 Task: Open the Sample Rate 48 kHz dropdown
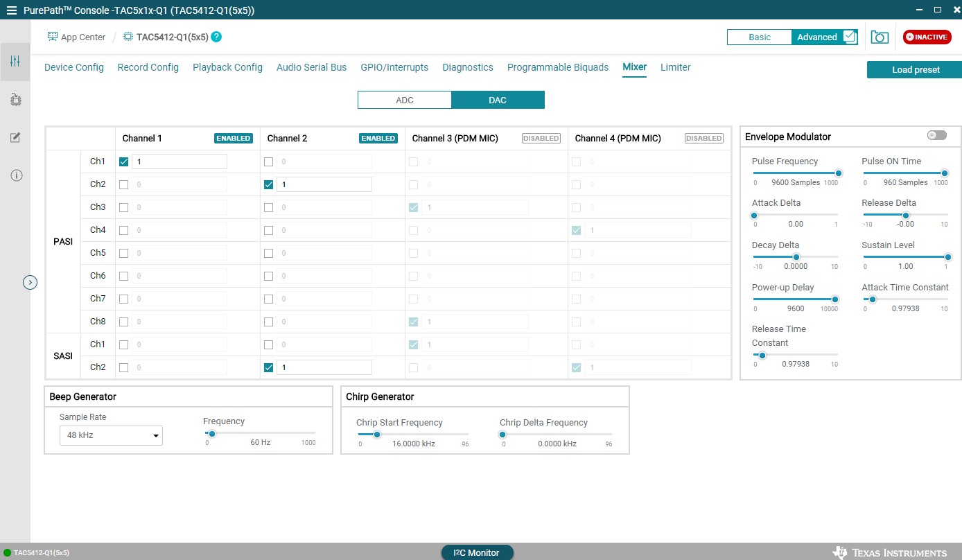[x=111, y=435]
